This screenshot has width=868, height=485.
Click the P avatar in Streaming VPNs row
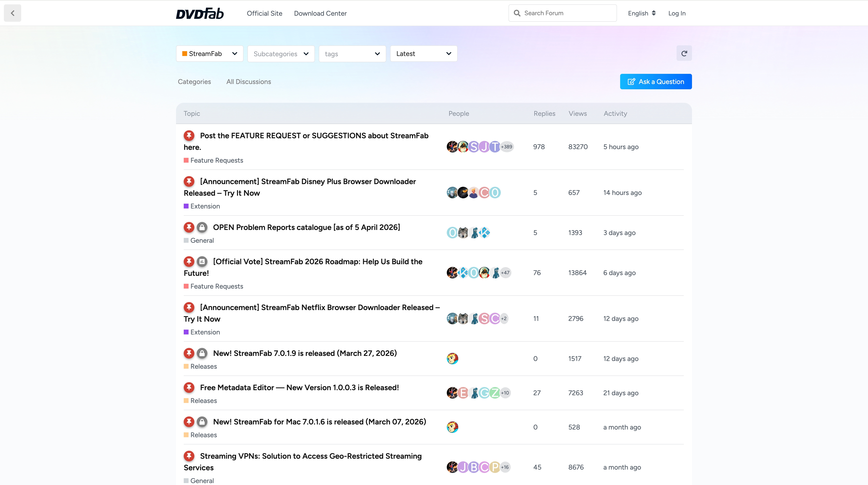(495, 467)
